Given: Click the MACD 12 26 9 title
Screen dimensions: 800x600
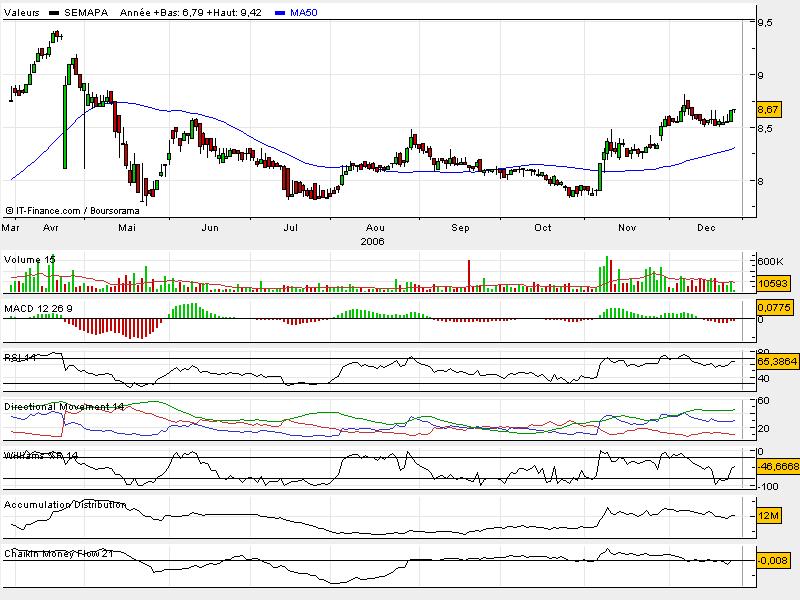Looking at the screenshot, I should click(x=38, y=309).
